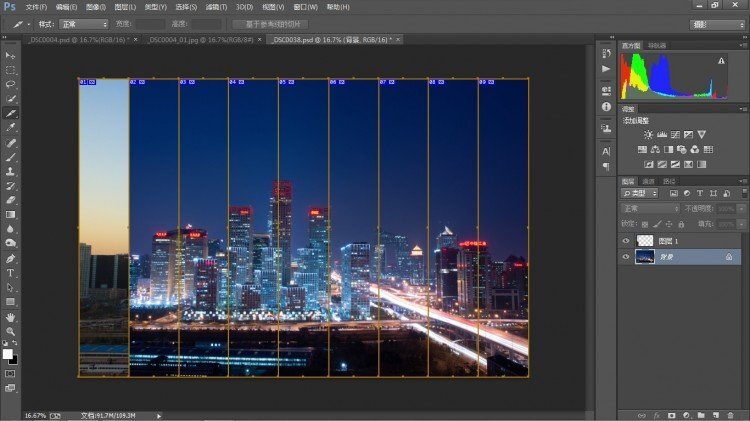Click the foreground color swatch

click(x=8, y=353)
